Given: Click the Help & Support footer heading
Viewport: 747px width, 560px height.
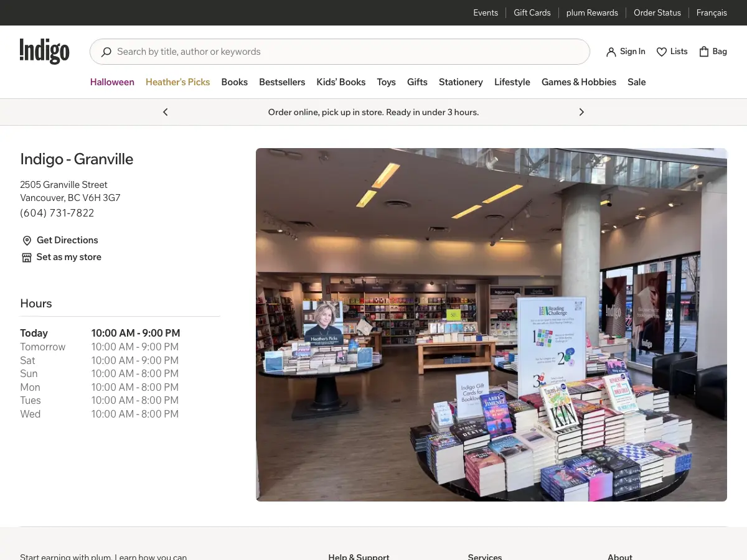Looking at the screenshot, I should pyautogui.click(x=359, y=557).
